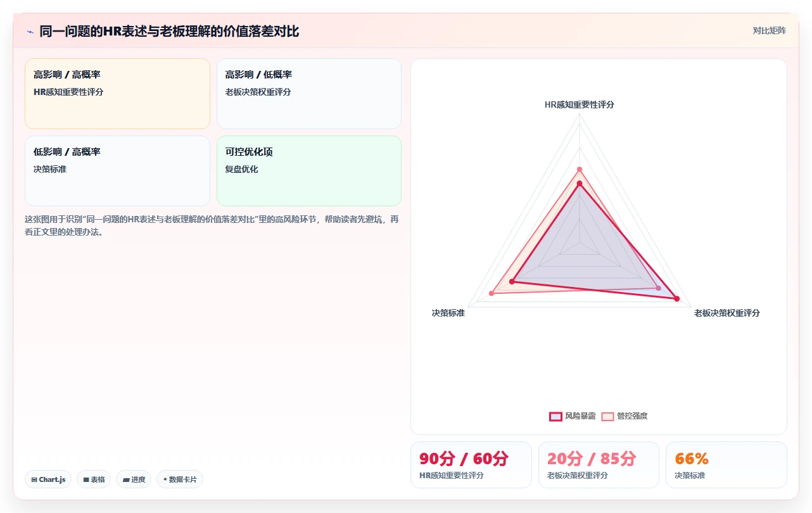Click the 数据卡片 tag
Screen dimensions: 812x513
click(x=180, y=479)
